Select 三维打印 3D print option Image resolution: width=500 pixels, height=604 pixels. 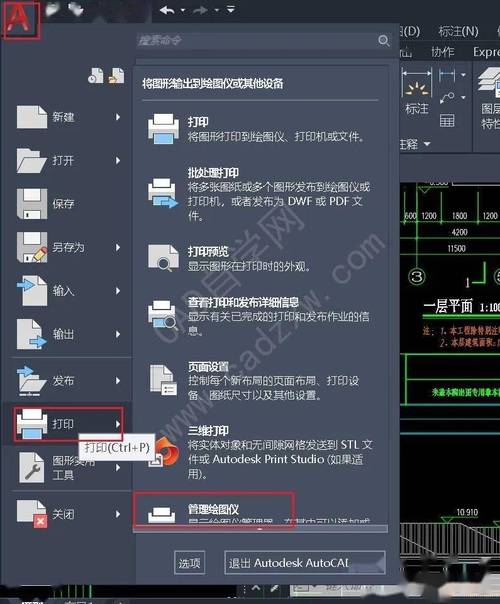260,452
